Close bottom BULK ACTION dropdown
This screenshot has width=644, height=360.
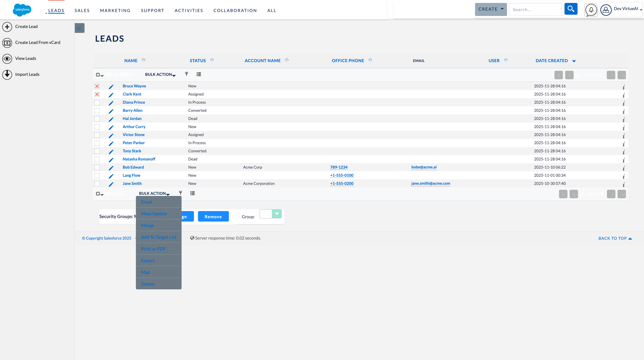click(154, 193)
